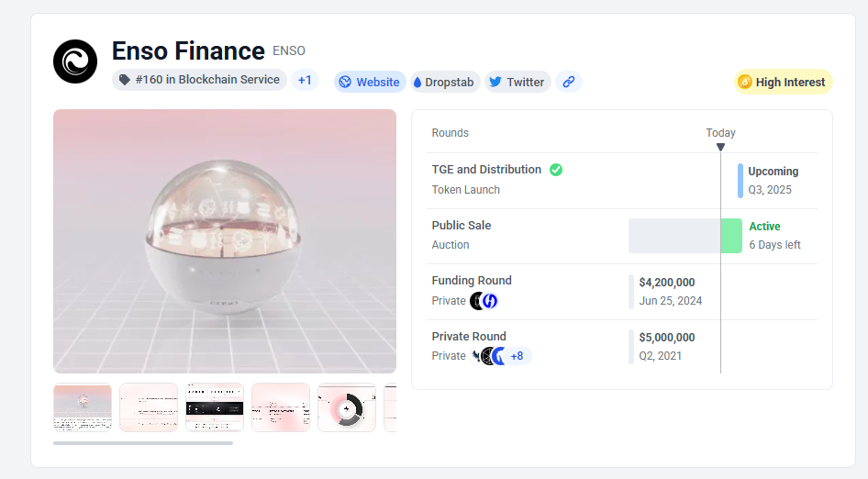The image size is (868, 479).
Task: Click the Today timeline marker
Action: coord(720,147)
